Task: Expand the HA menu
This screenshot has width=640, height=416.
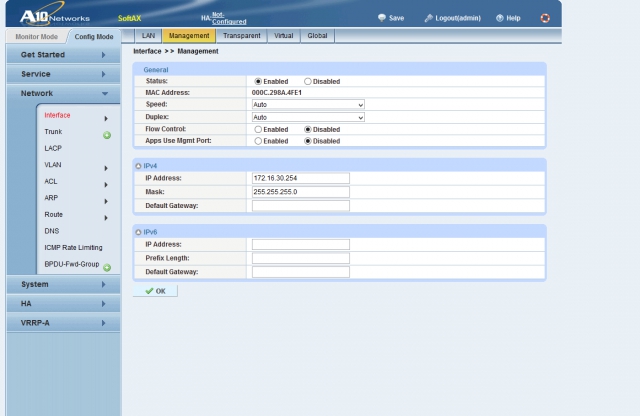Action: click(63, 303)
